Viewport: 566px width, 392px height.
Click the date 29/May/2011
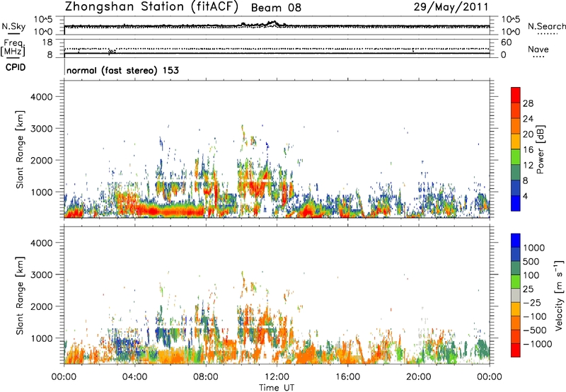(451, 7)
